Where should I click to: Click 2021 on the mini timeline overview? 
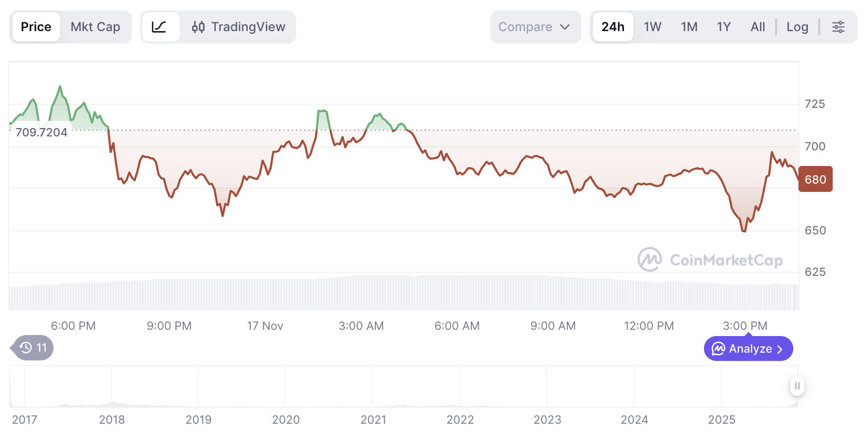coord(373,420)
